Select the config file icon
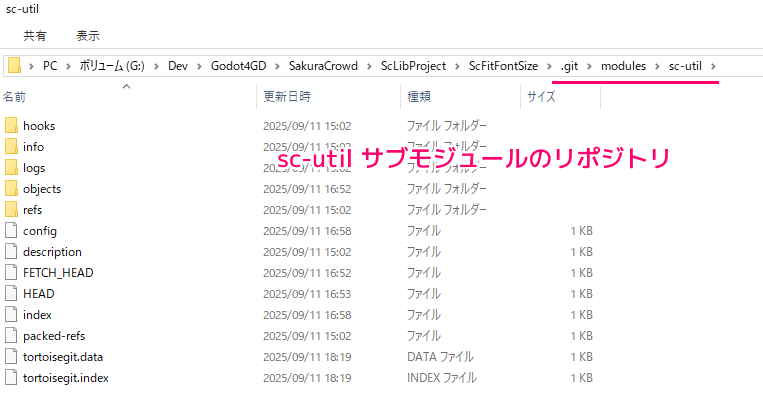Image resolution: width=763 pixels, height=416 pixels. [12, 231]
